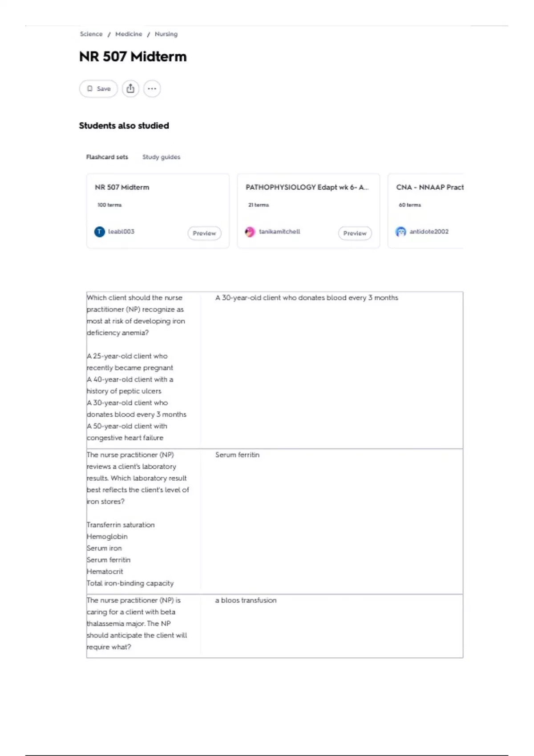
Task: Open the CNA - NNAAP Practice card
Action: (426, 211)
